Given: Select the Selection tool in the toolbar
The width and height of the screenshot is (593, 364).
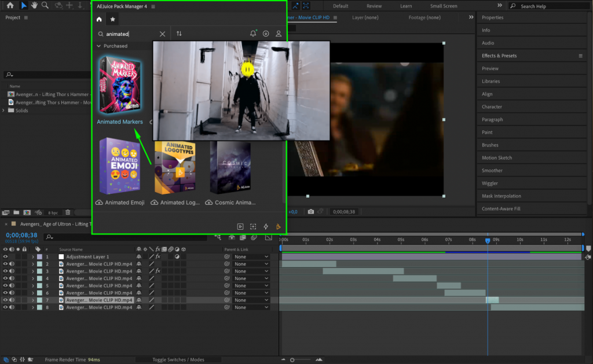Looking at the screenshot, I should (x=23, y=6).
